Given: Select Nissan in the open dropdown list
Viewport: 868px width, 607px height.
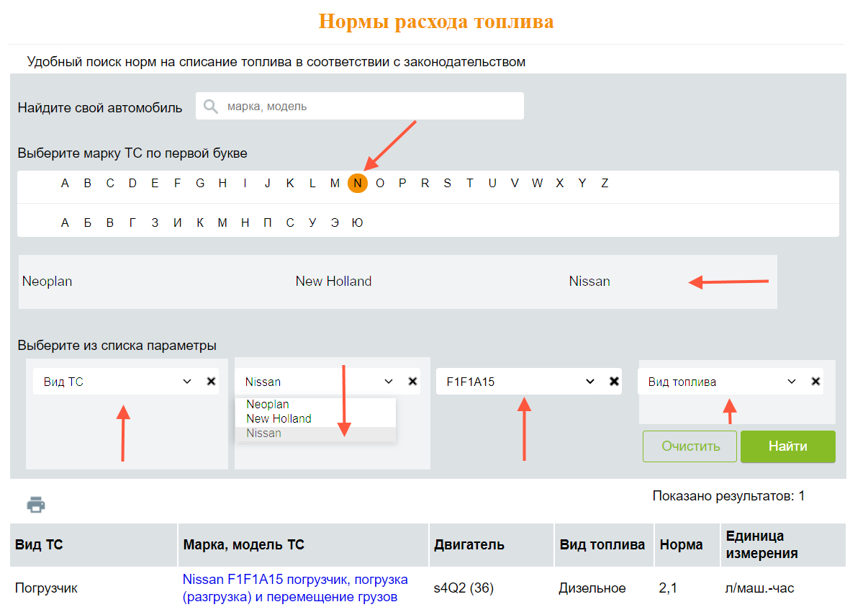Looking at the screenshot, I should tap(315, 433).
